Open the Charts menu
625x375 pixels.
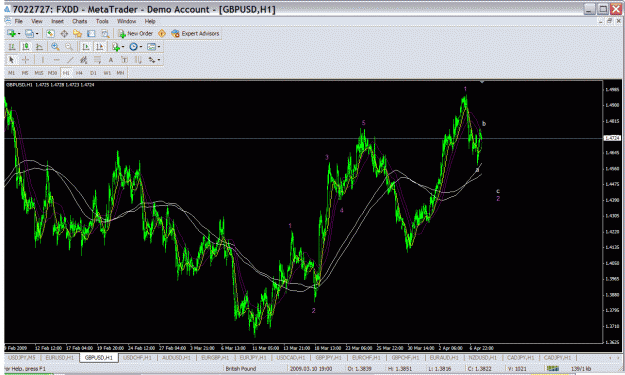point(79,21)
